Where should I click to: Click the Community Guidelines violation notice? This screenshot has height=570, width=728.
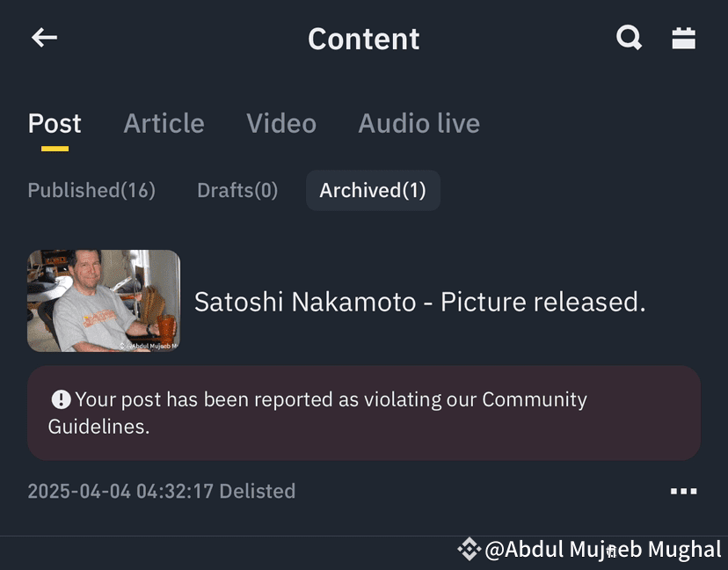pos(364,413)
